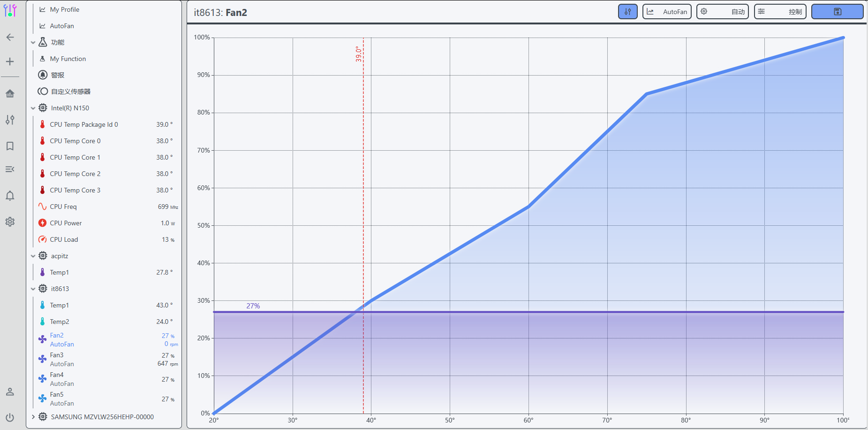
Task: Select the AutoFan button in header
Action: (667, 12)
